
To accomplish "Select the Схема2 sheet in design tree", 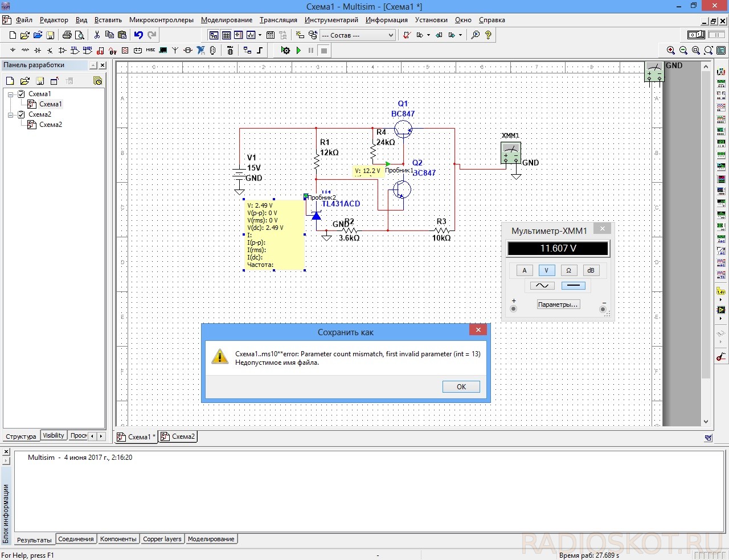I will pyautogui.click(x=51, y=125).
